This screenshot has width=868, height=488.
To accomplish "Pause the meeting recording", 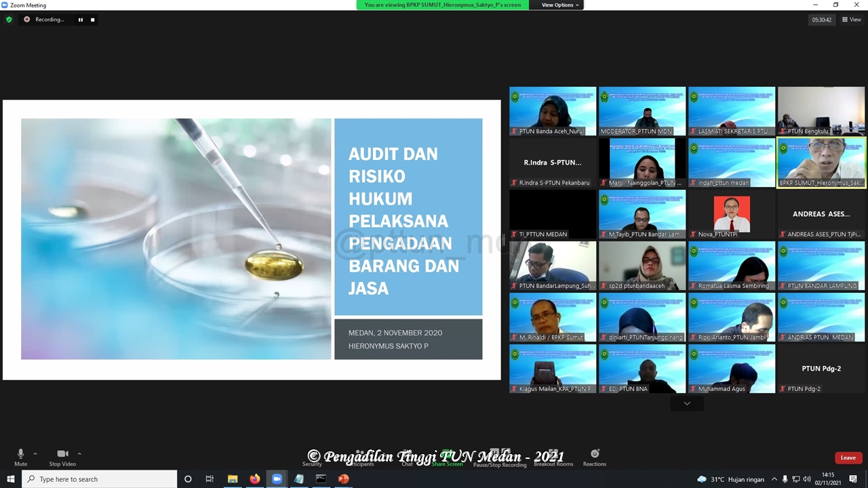I will click(x=80, y=20).
